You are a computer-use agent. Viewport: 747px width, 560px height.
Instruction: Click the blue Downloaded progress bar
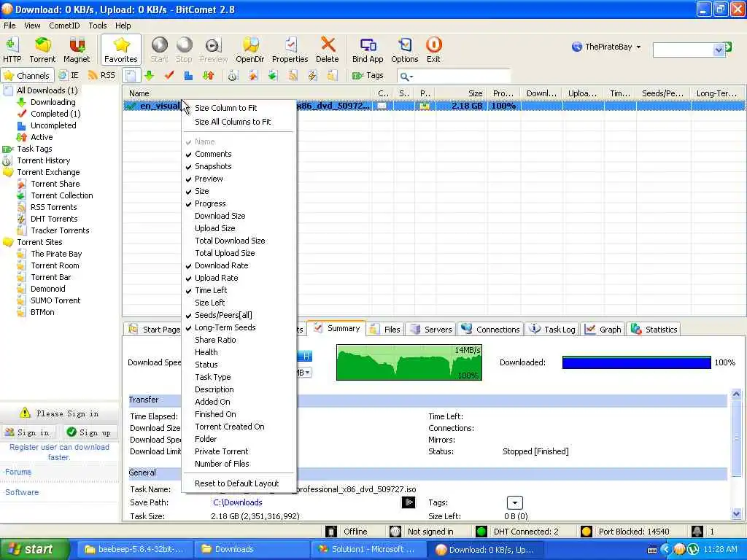tap(636, 362)
